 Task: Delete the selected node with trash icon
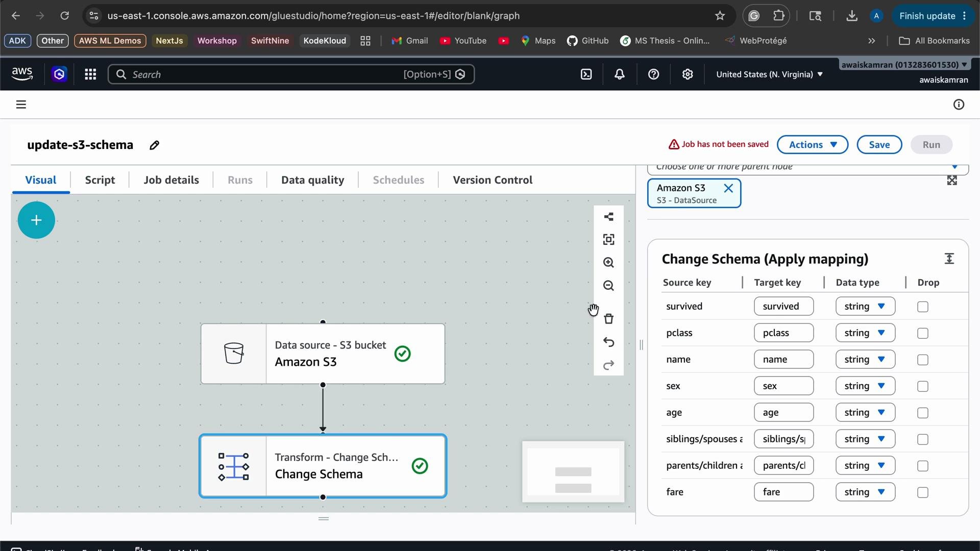pos(608,319)
